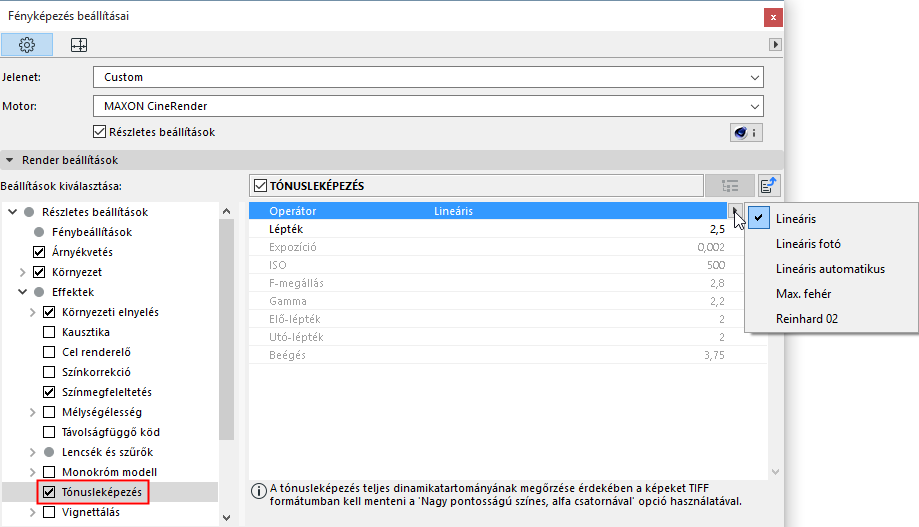Click the ISO row value 500
Image resolution: width=919 pixels, height=527 pixels.
[x=716, y=265]
